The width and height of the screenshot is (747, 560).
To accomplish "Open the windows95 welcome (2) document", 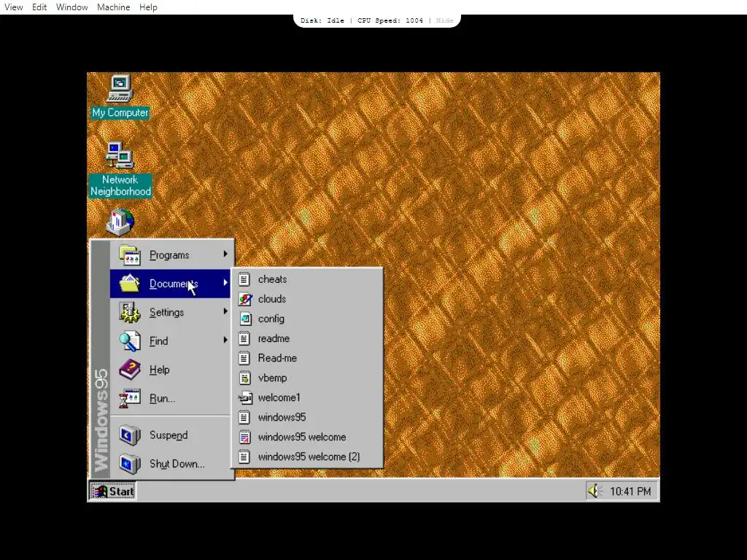I will (x=307, y=457).
